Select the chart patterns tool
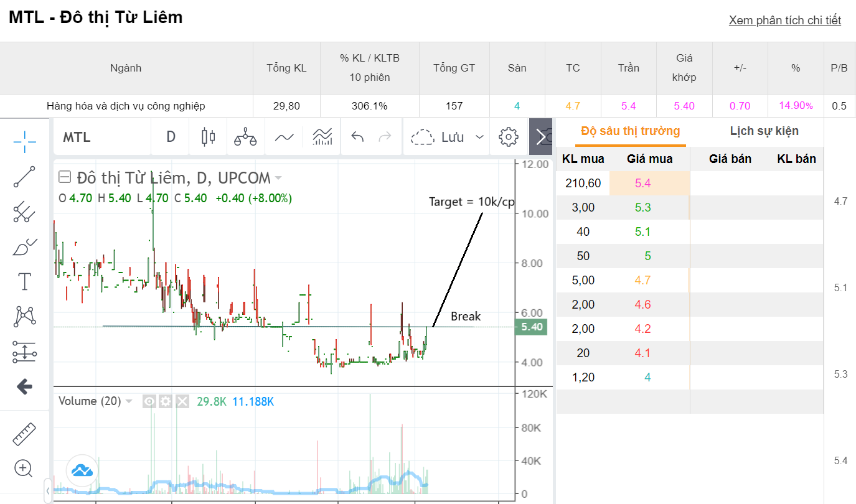The height and width of the screenshot is (504, 856). [24, 317]
